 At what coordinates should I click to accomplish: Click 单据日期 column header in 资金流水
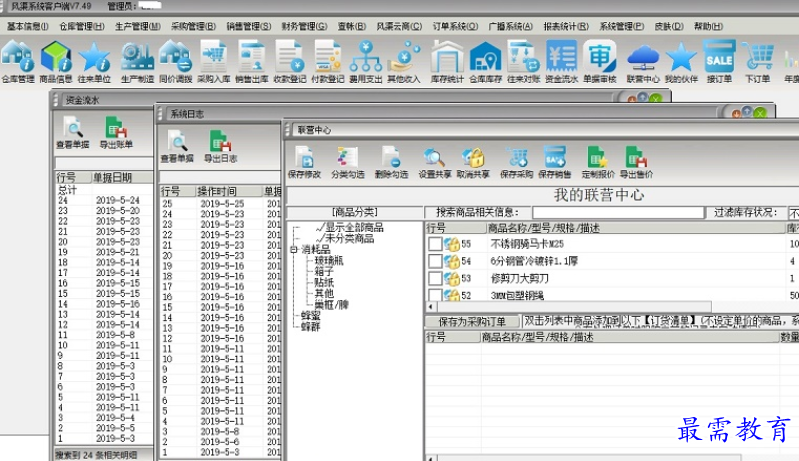point(121,177)
